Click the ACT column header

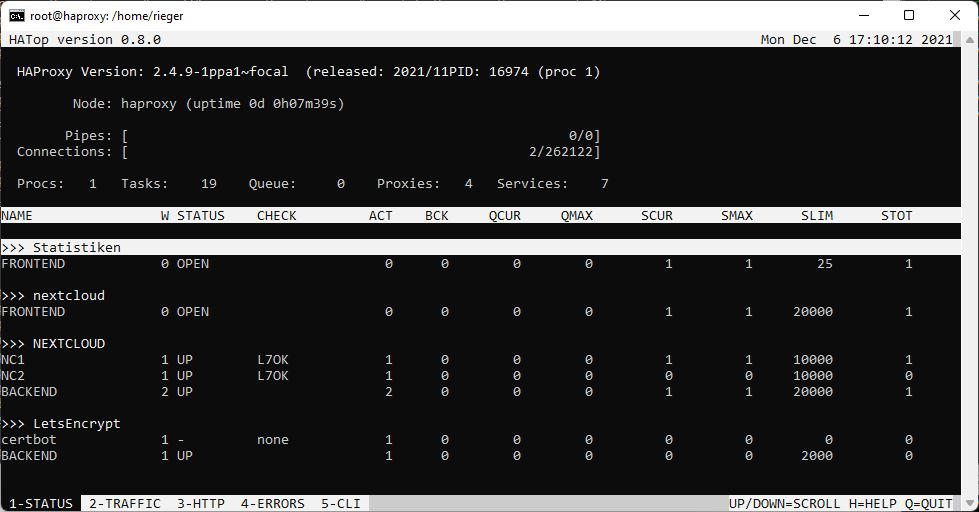point(381,215)
